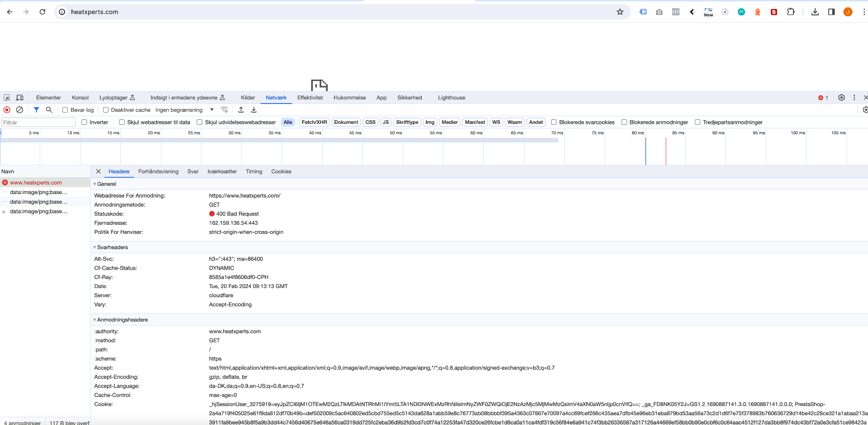Screen dimensions: 868x425
Task: Open the browser Downloads icon
Action: pyautogui.click(x=815, y=12)
